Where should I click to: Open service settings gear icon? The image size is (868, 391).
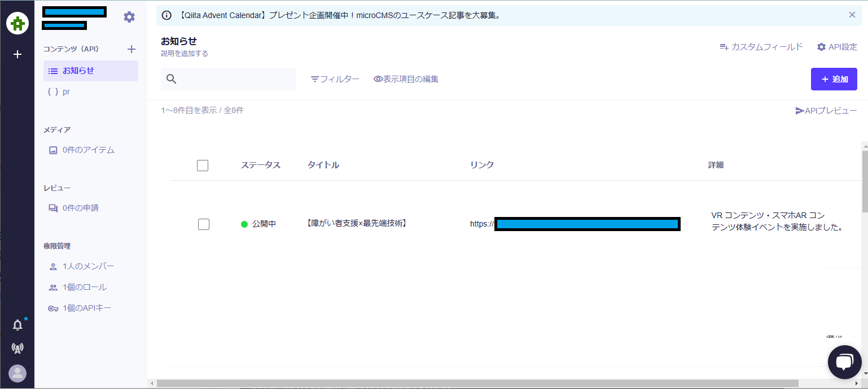click(129, 17)
